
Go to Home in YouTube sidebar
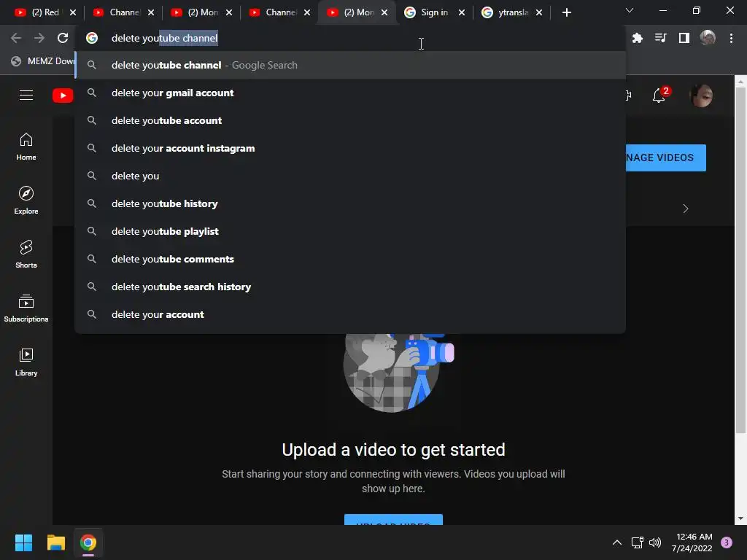[x=26, y=147]
